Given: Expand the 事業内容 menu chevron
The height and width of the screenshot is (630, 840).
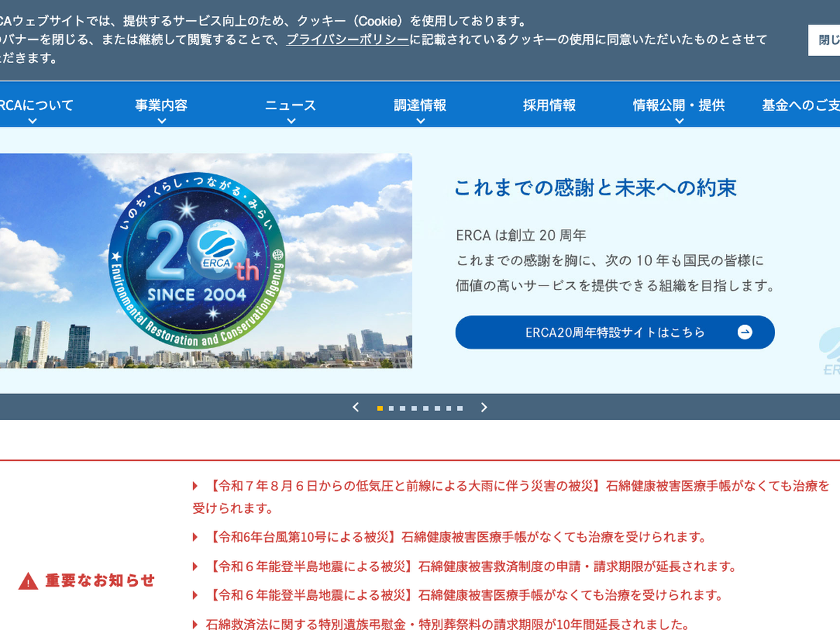Looking at the screenshot, I should coord(162,121).
